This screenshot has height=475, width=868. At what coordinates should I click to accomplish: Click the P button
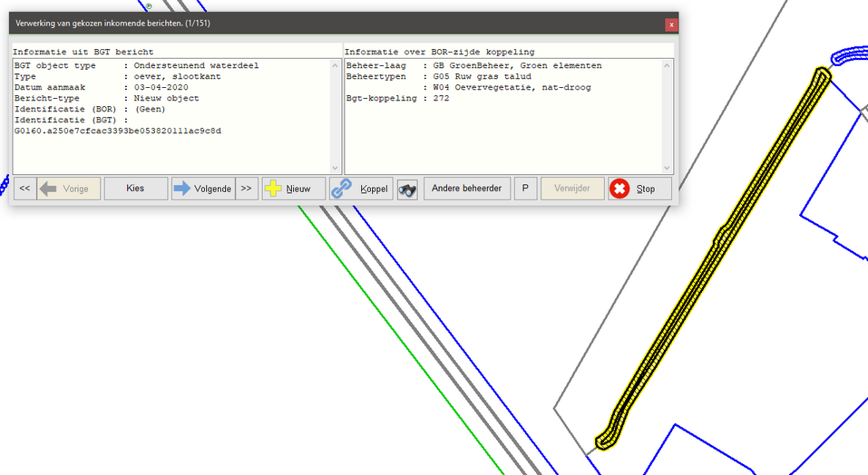(x=525, y=189)
